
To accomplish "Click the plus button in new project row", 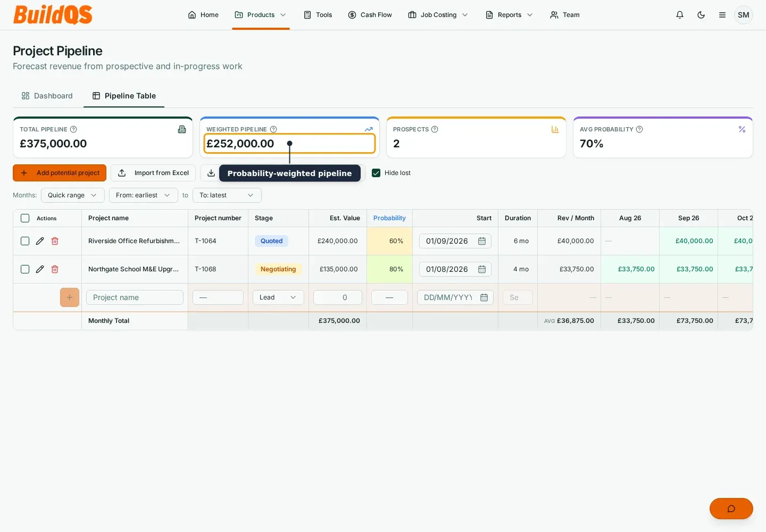I will tap(70, 297).
